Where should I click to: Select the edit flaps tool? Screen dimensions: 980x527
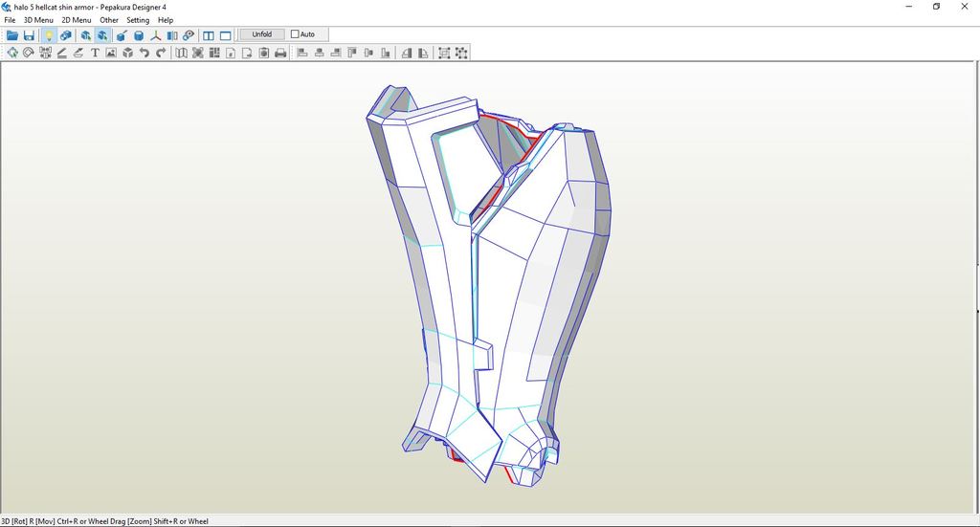pos(62,53)
